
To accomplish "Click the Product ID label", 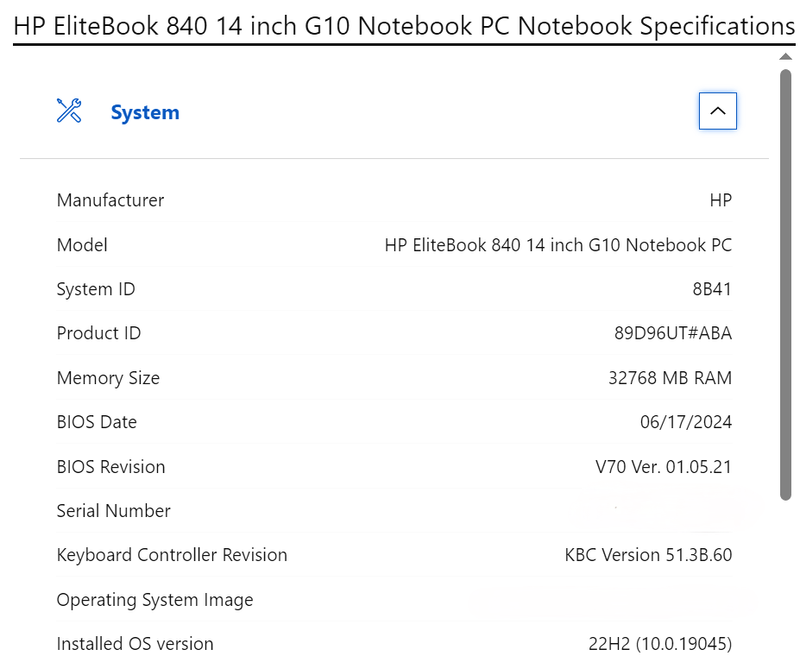I will pyautogui.click(x=99, y=333).
